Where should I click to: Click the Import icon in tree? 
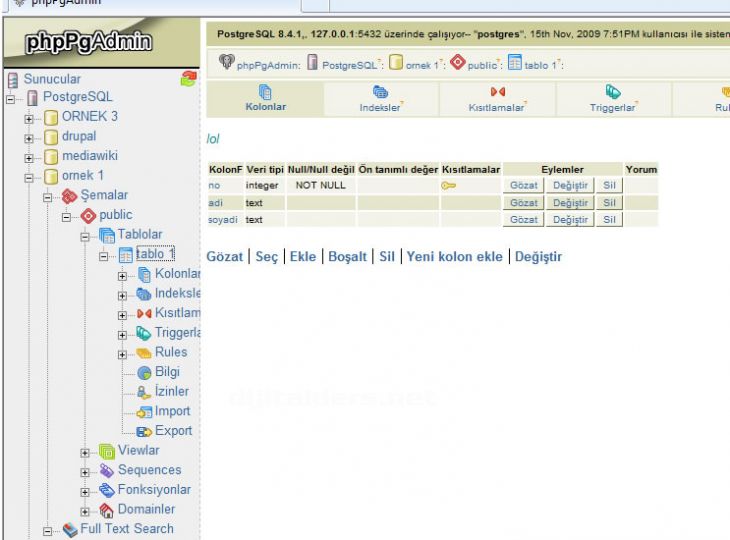coord(144,412)
